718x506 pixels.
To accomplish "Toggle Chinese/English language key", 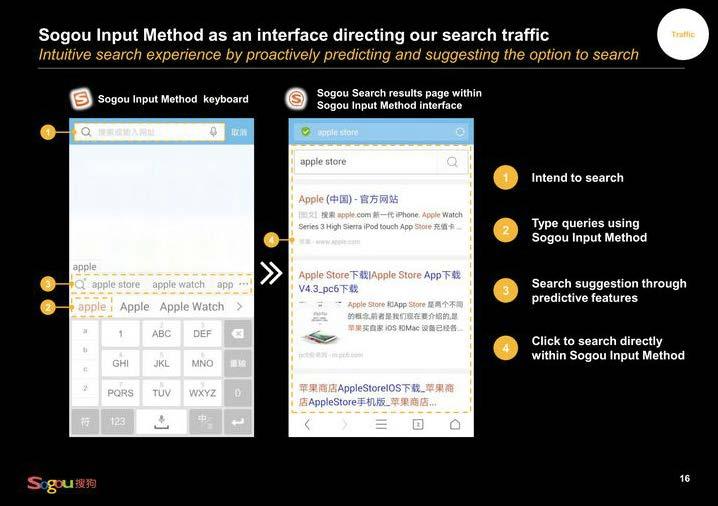I will tap(205, 421).
